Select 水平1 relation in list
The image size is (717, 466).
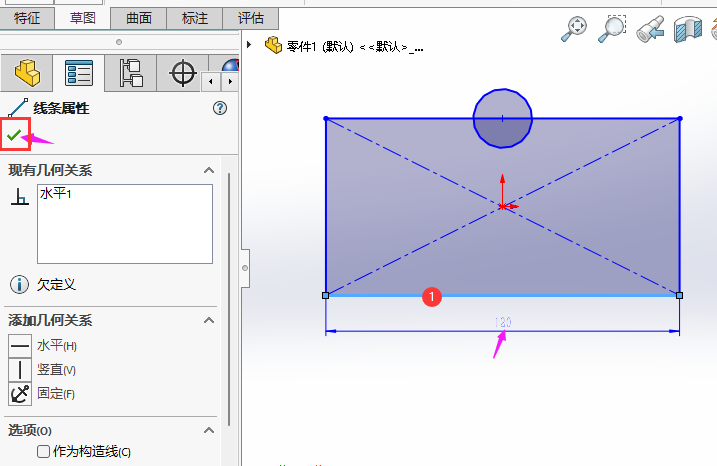point(56,194)
